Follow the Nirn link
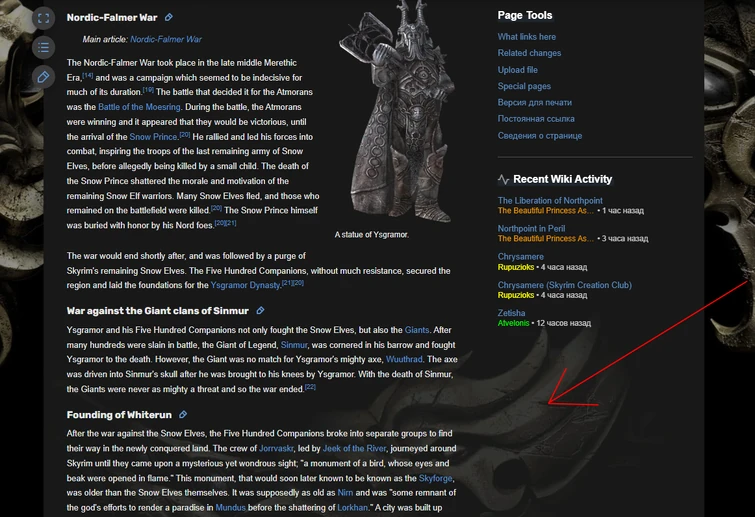Screen dimensions: 755x517 tap(345, 492)
